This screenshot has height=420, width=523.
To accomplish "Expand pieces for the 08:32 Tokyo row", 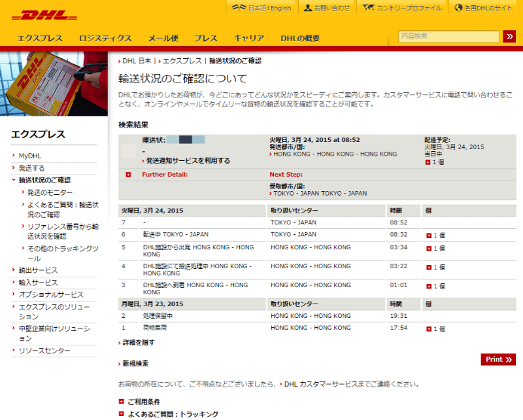I will coord(429,236).
